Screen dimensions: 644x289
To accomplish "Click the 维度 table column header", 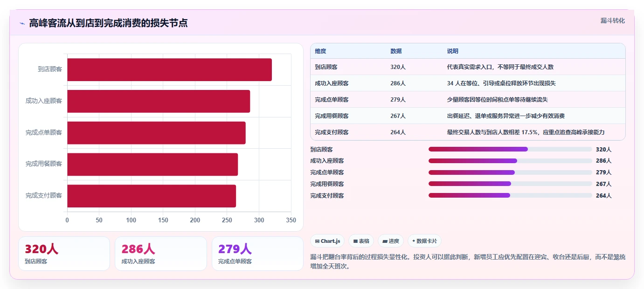I will pyautogui.click(x=320, y=51).
